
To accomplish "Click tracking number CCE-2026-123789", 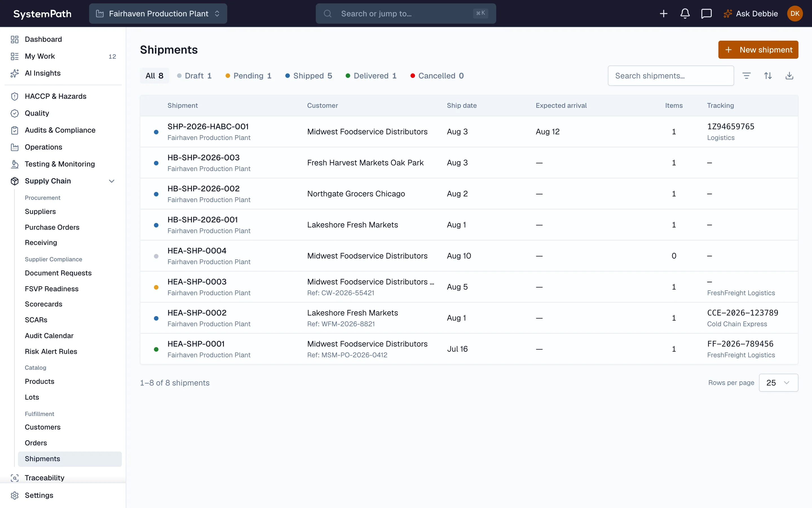I will 743,313.
